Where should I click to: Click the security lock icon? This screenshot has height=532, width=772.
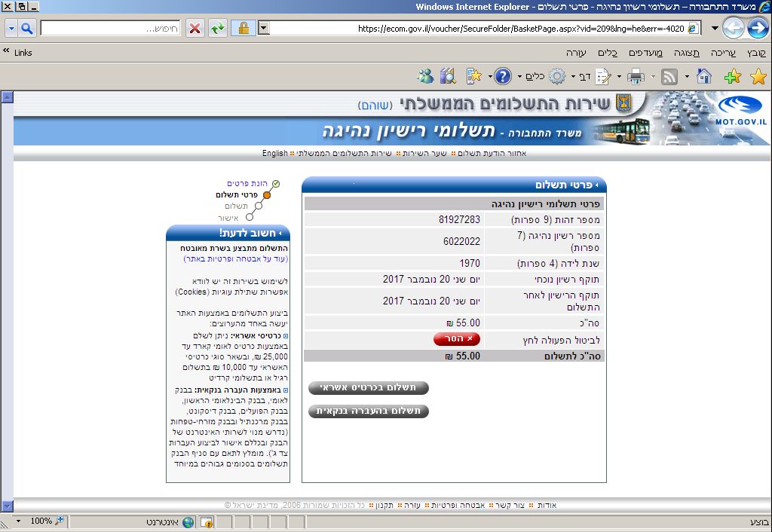point(243,29)
